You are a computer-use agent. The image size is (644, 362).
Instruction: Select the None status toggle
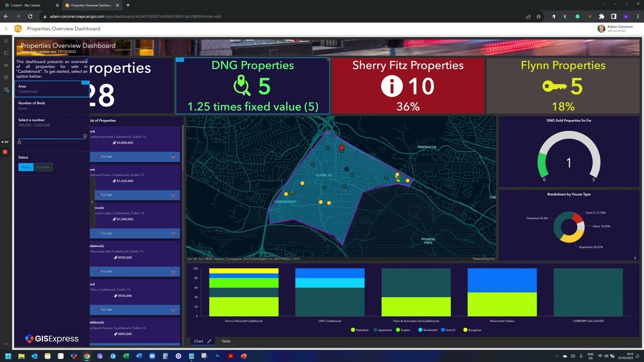[x=26, y=167]
